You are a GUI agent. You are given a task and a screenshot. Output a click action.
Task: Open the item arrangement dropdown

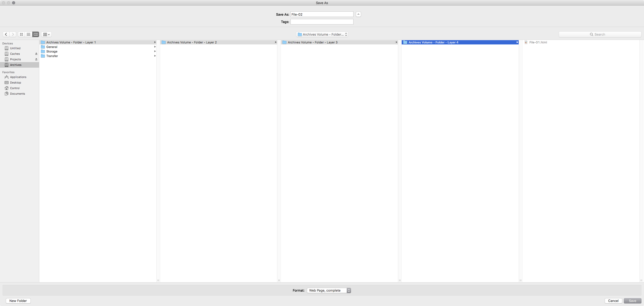(x=46, y=34)
